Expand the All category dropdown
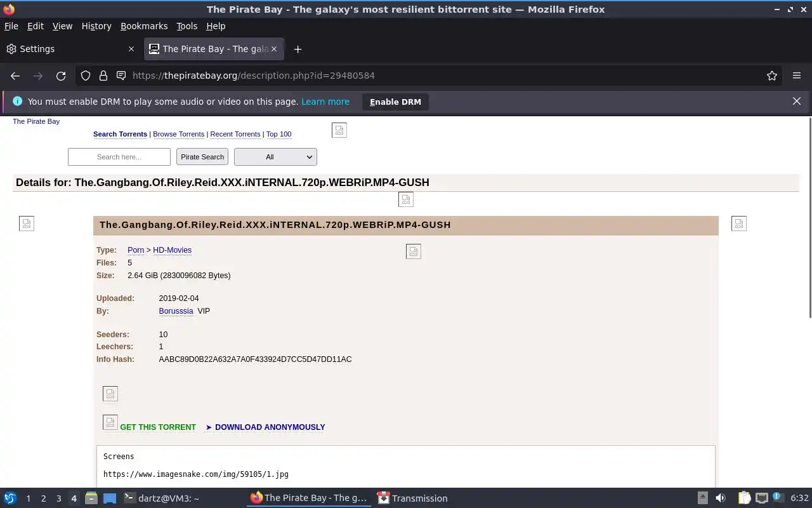This screenshot has width=812, height=508. [275, 157]
